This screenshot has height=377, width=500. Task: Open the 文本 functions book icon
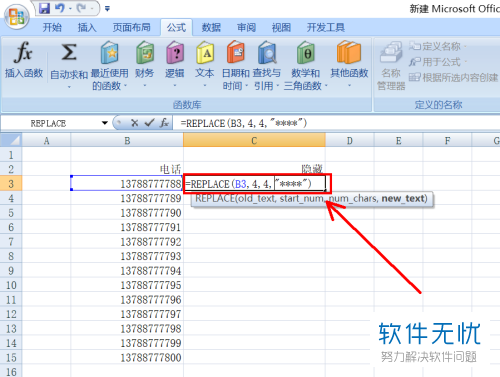click(205, 52)
